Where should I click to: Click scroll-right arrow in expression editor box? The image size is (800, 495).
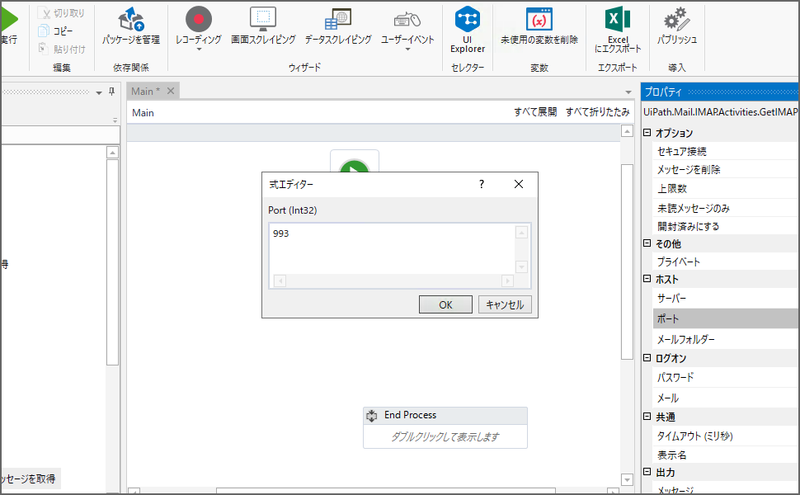point(507,281)
